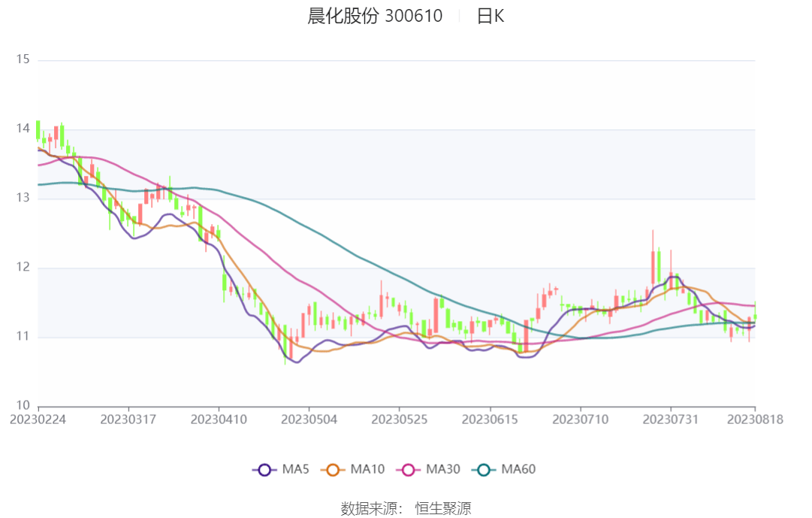812x518 pixels.
Task: Click the 20230818 final date label
Action: coord(754,420)
